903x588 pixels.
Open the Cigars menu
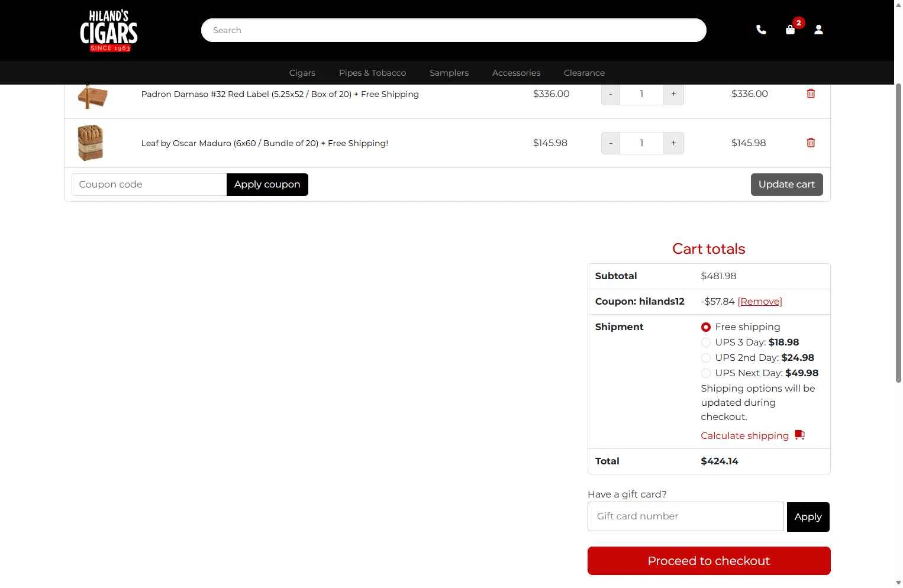[x=302, y=73]
